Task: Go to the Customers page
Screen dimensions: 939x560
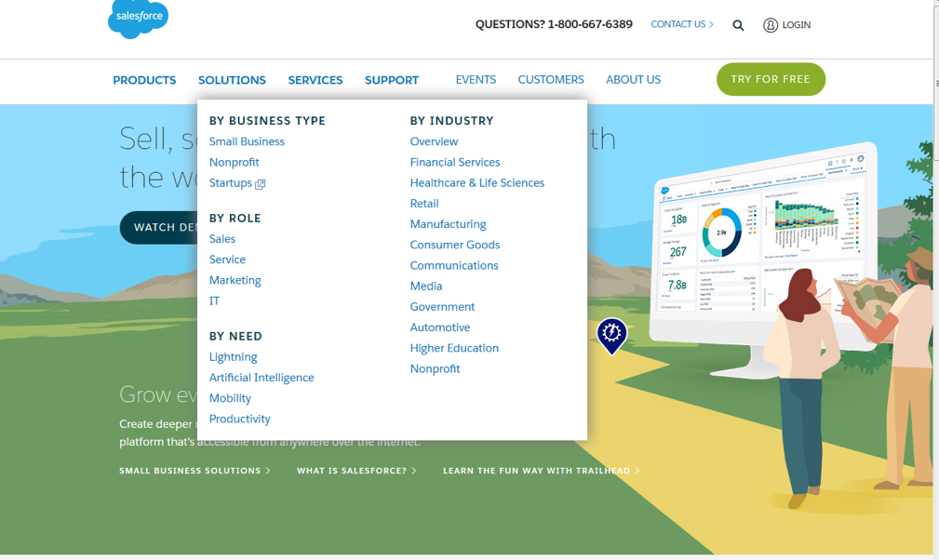Action: click(551, 80)
